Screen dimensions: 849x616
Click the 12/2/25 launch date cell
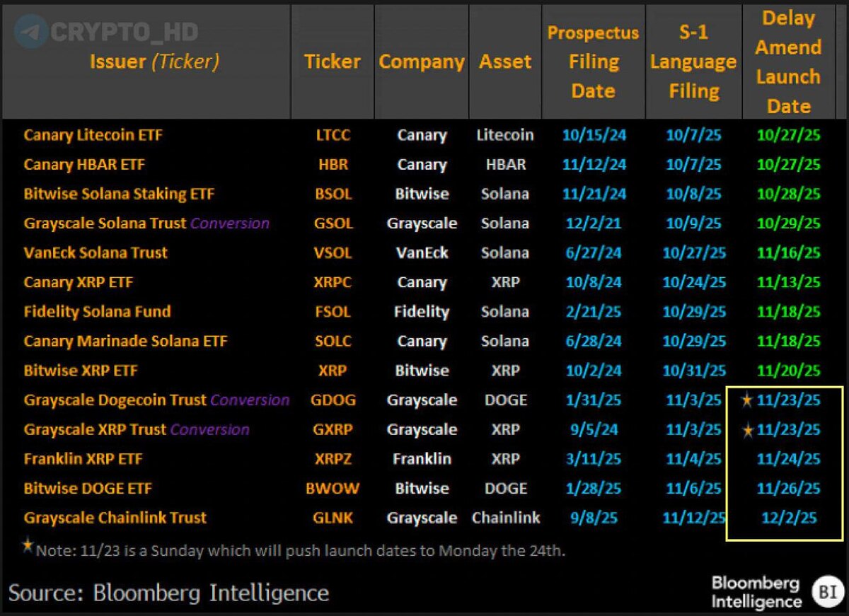[x=789, y=518]
